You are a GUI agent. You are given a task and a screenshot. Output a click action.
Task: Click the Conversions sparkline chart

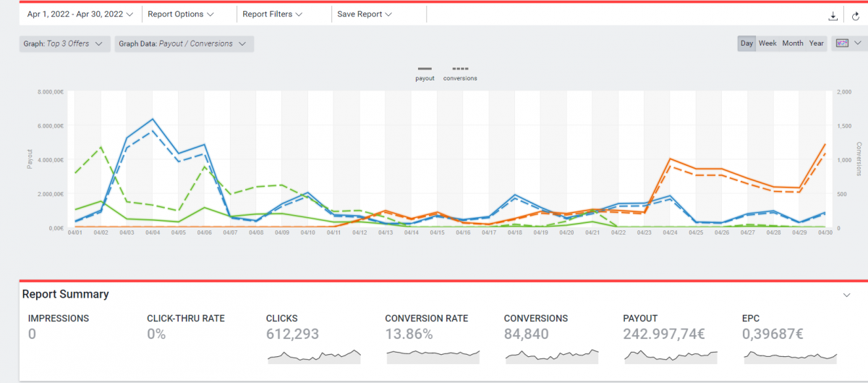pos(551,355)
